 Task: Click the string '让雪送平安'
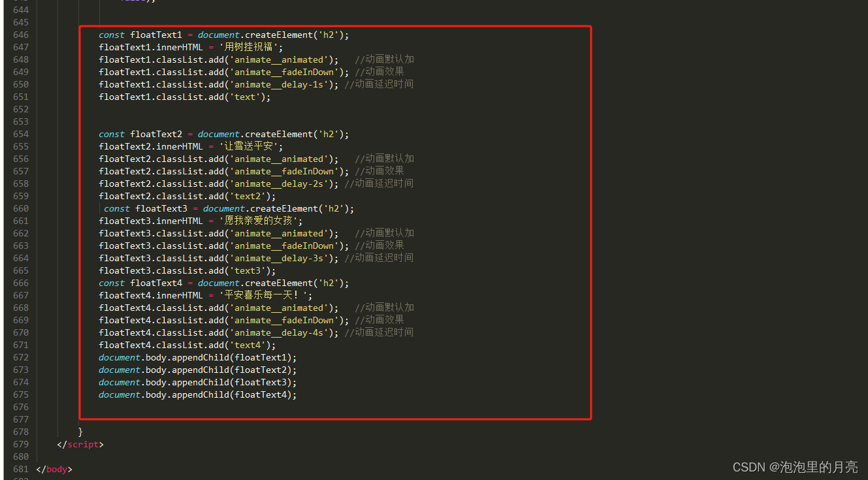250,146
